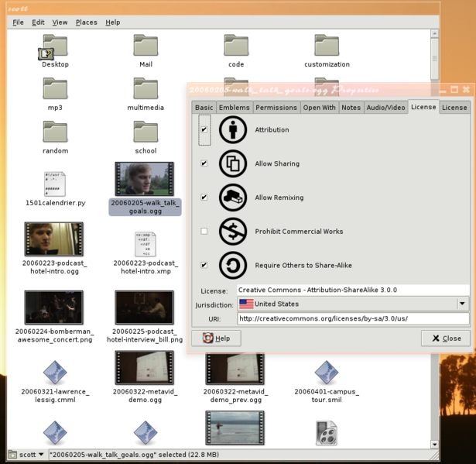The image size is (476, 464).
Task: Select the multimedia folder
Action: [146, 89]
